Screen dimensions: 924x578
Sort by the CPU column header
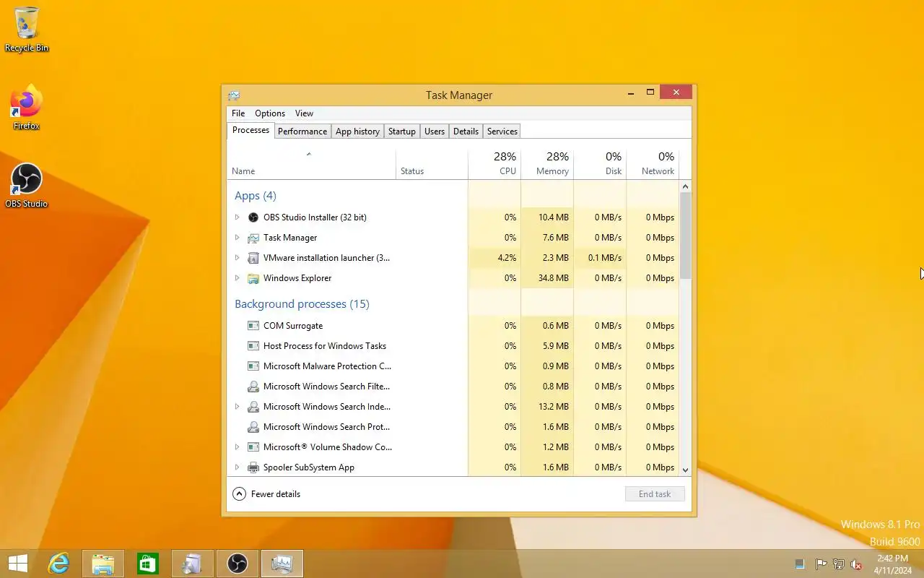(x=494, y=164)
